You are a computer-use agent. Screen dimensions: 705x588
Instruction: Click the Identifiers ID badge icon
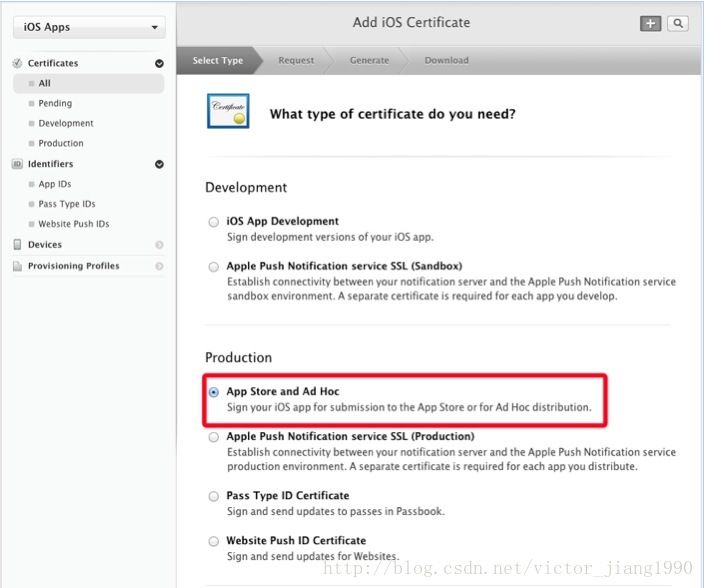[x=17, y=164]
